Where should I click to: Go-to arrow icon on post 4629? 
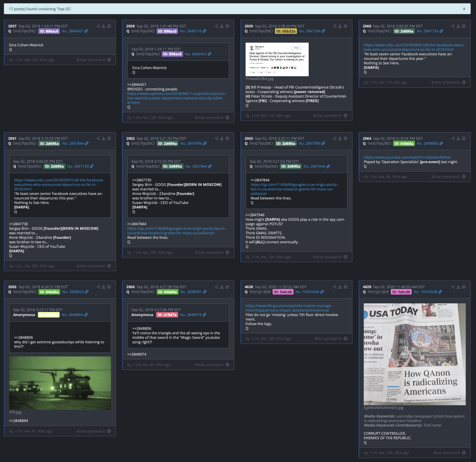click(464, 287)
